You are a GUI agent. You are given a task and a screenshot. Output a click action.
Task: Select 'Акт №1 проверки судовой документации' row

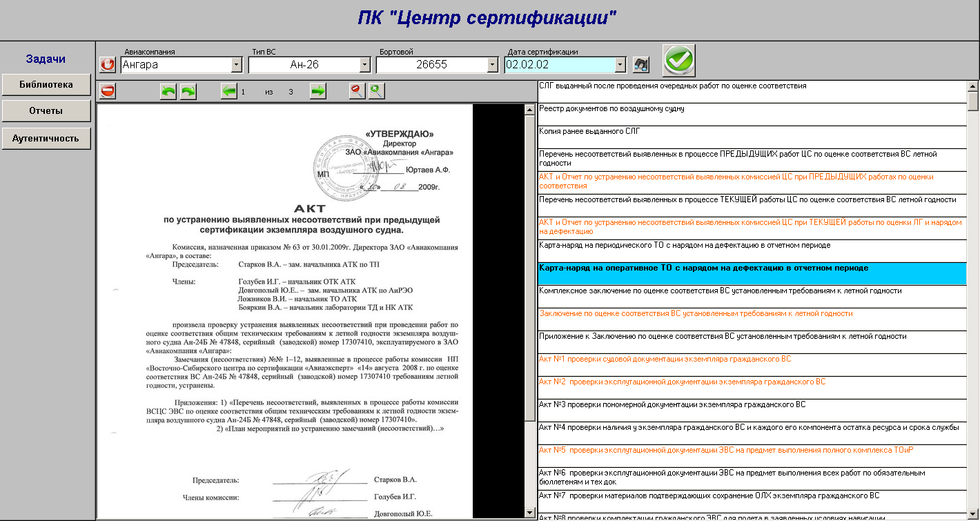pyautogui.click(x=752, y=365)
